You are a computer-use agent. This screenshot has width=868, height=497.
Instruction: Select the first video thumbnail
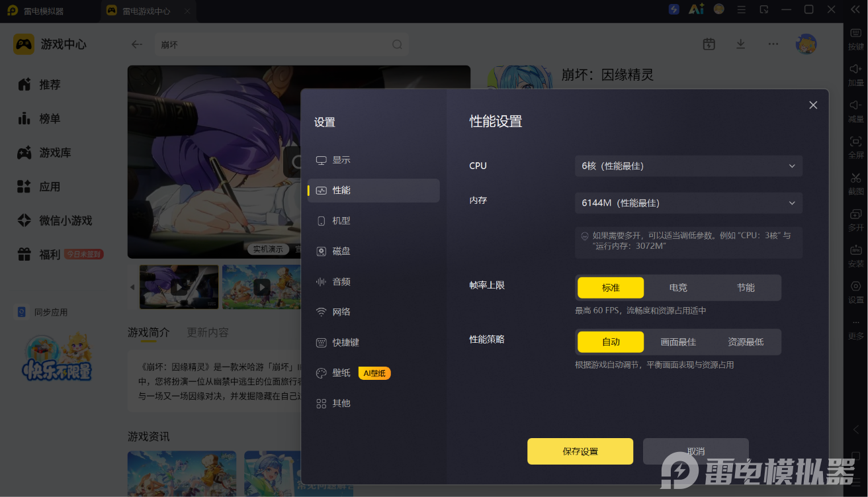click(179, 287)
